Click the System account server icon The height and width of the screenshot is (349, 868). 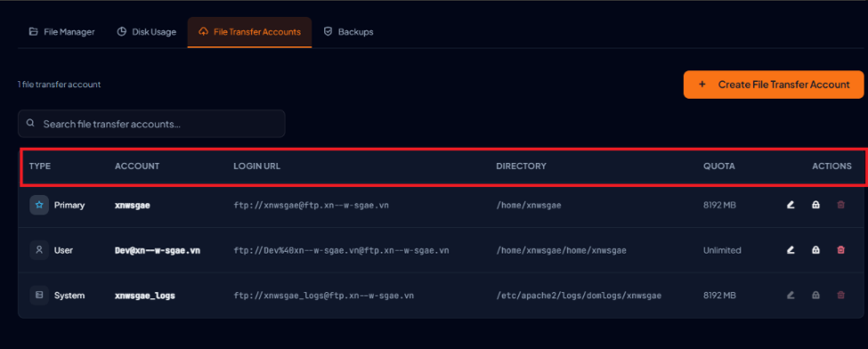click(x=39, y=296)
